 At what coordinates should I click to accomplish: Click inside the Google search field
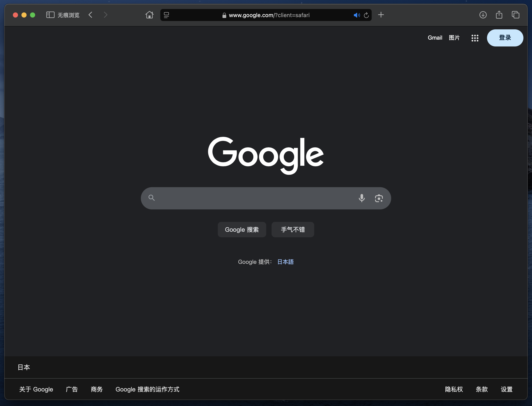click(x=254, y=198)
